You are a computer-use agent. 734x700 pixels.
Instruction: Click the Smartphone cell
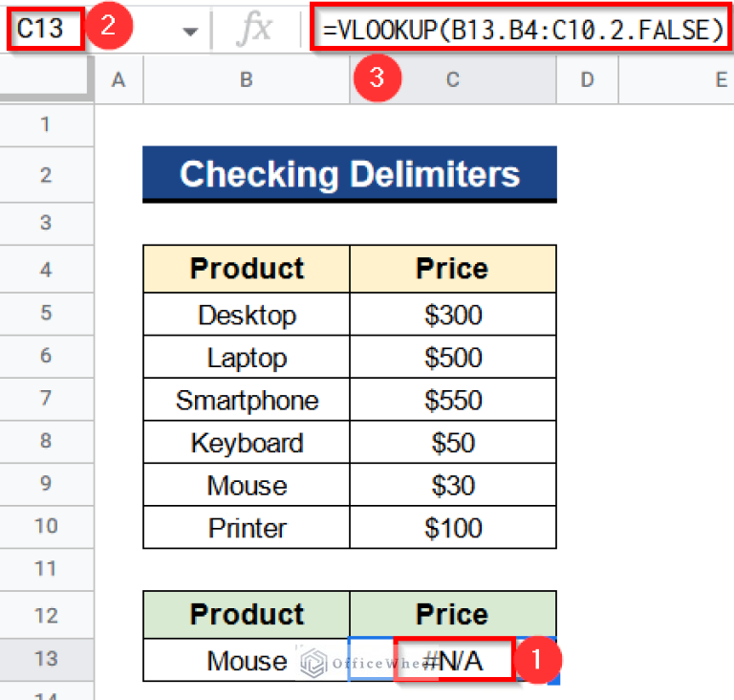coord(247,401)
